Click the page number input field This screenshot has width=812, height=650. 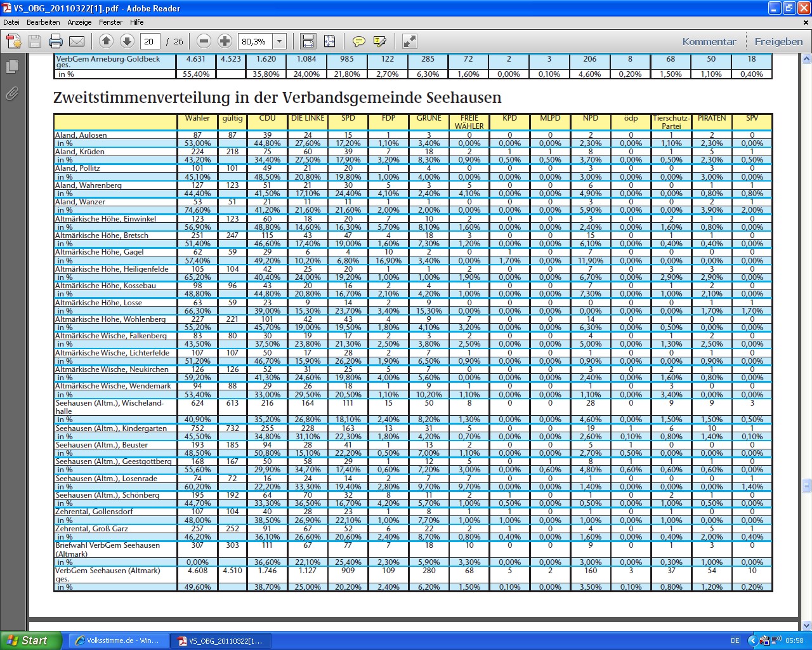pyautogui.click(x=150, y=42)
